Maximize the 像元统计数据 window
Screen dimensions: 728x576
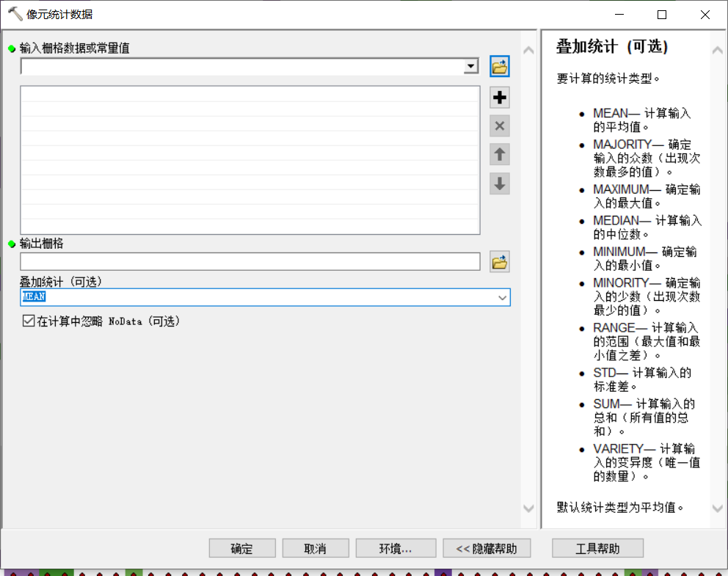tap(662, 15)
